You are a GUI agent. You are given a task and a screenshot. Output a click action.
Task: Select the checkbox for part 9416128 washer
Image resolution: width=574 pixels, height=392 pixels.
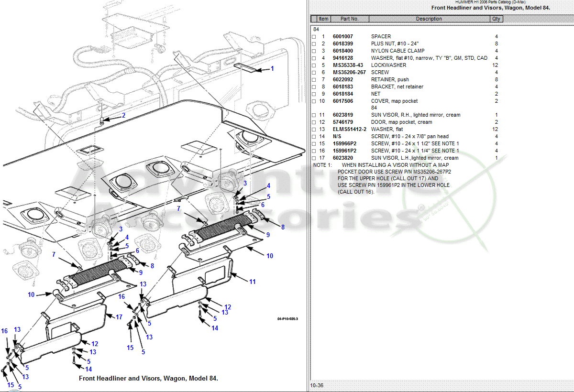coord(314,58)
